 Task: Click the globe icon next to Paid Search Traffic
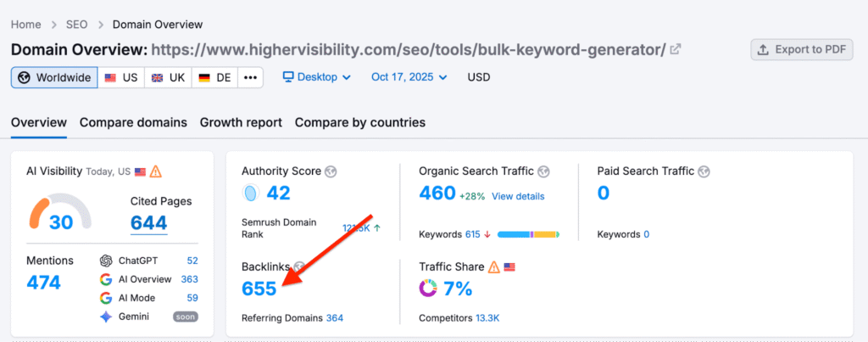[704, 171]
